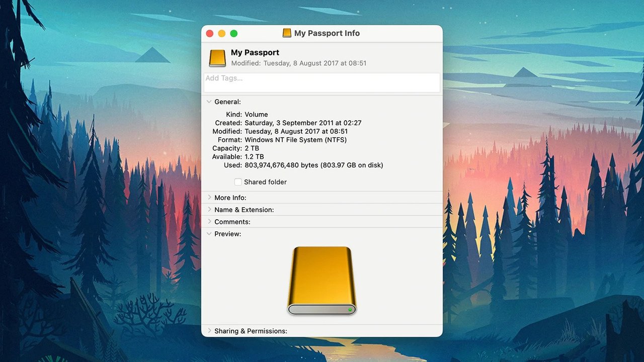Click the large drive preview image

[x=322, y=281]
